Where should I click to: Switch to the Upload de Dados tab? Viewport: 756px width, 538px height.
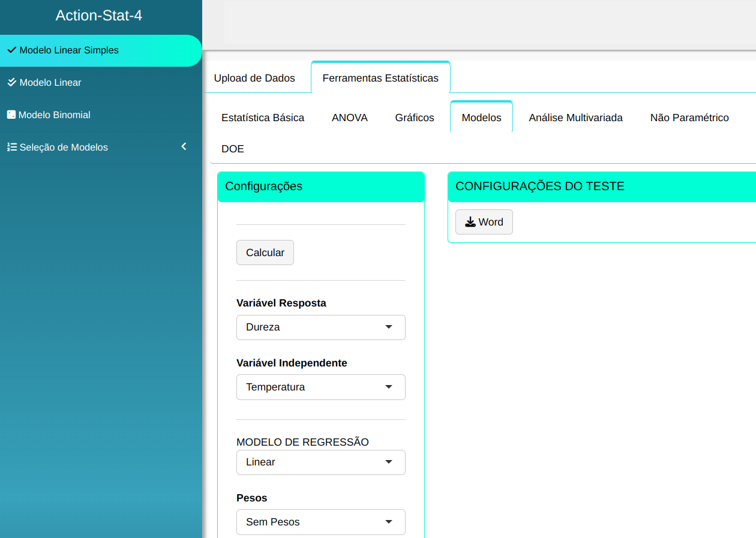(254, 78)
